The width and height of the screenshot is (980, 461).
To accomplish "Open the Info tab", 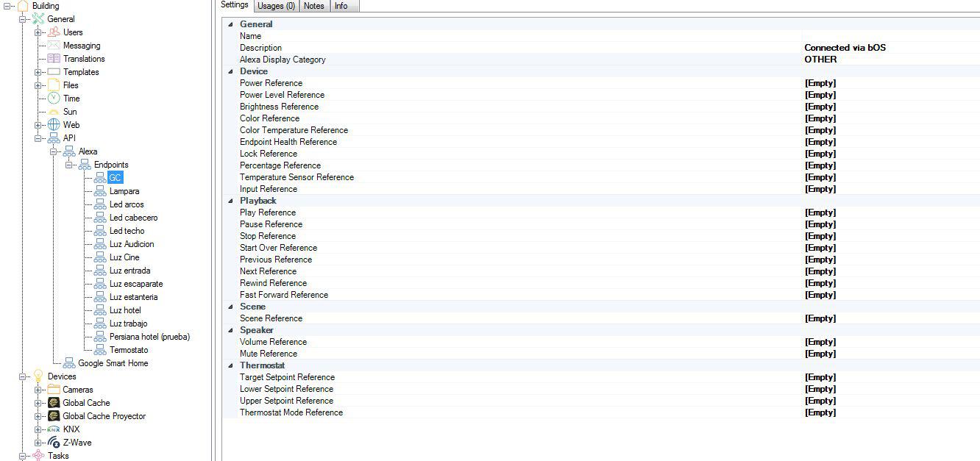I will (x=341, y=6).
